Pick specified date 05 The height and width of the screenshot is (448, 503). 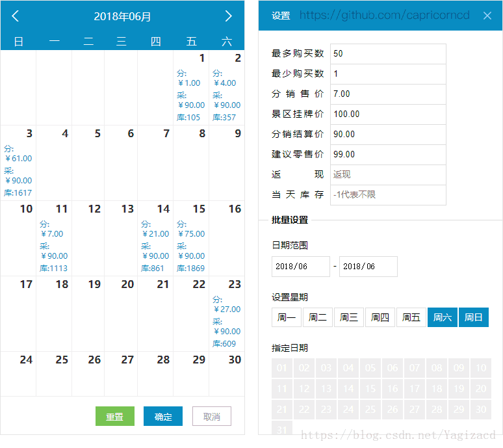370,368
